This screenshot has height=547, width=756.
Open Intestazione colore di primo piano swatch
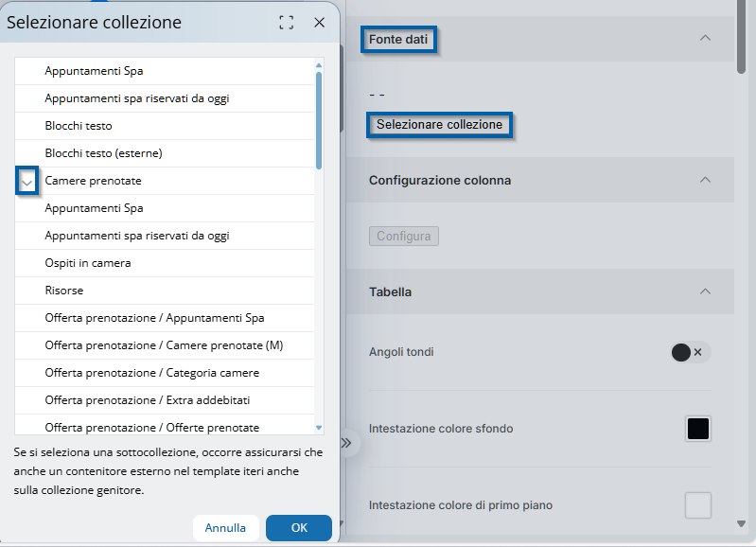pyautogui.click(x=697, y=505)
